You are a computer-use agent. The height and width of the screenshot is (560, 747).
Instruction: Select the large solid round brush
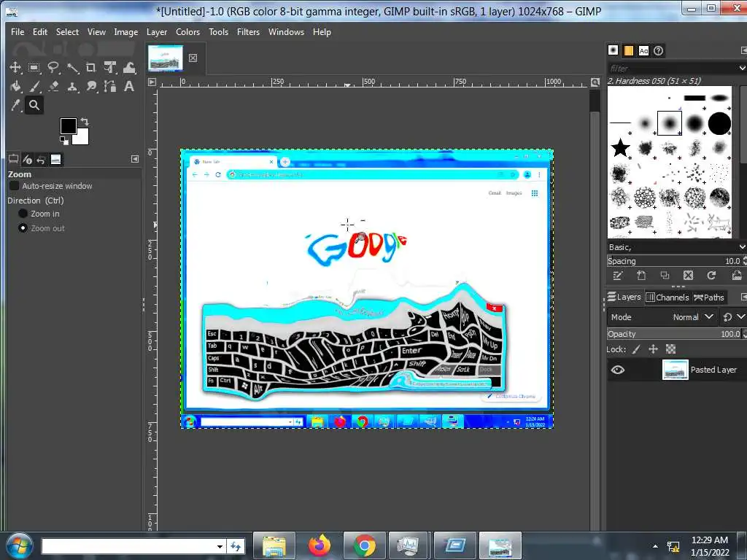pos(719,123)
